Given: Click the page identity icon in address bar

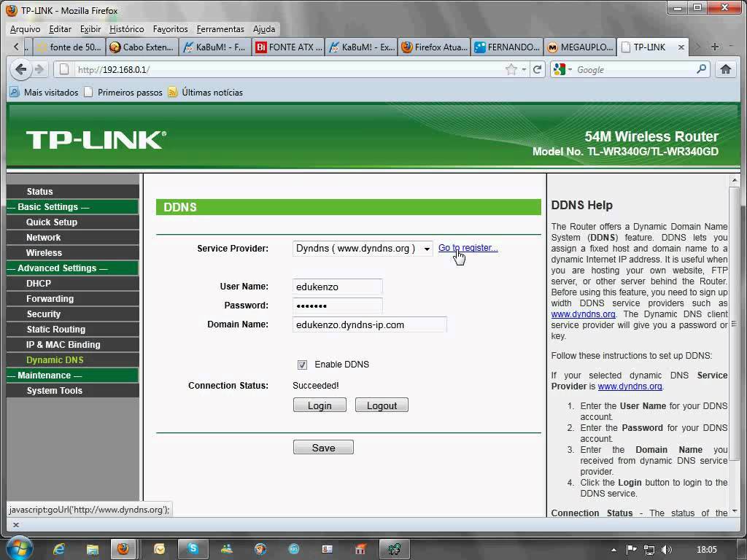Looking at the screenshot, I should click(64, 69).
